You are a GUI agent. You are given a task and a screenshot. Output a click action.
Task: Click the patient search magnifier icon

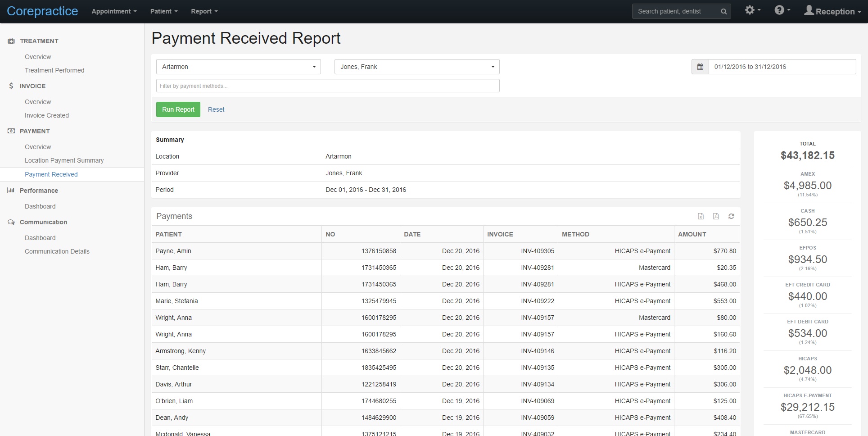[x=724, y=11]
